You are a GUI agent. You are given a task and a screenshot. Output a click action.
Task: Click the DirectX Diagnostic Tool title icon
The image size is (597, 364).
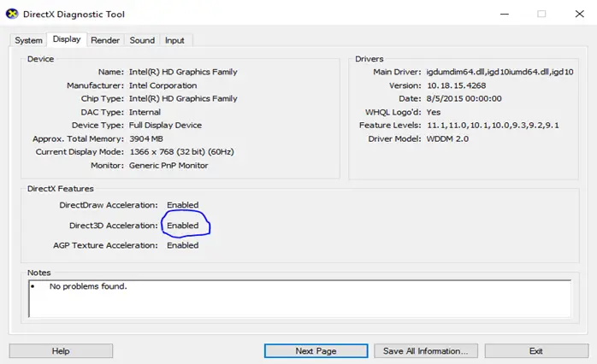pos(12,14)
